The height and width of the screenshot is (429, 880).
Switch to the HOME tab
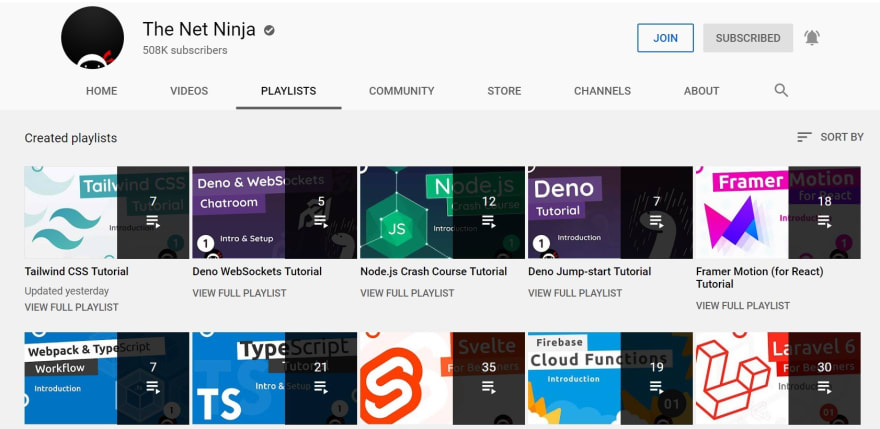(102, 91)
